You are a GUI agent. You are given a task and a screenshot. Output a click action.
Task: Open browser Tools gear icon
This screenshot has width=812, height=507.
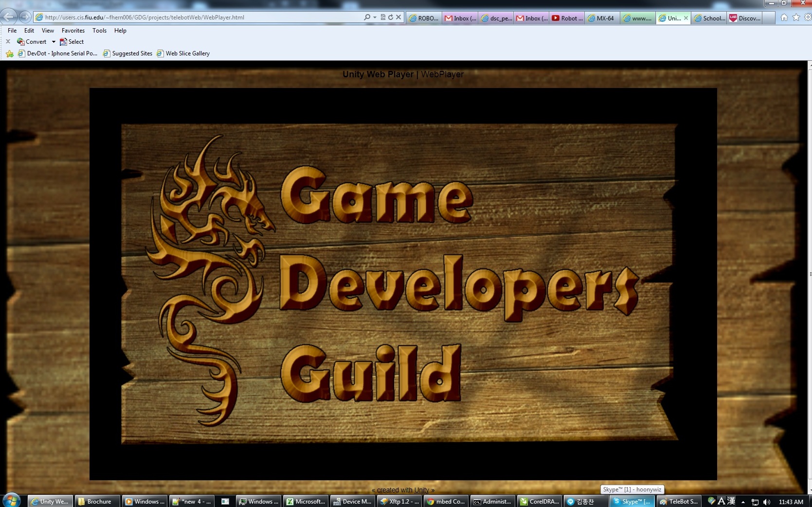pos(807,17)
